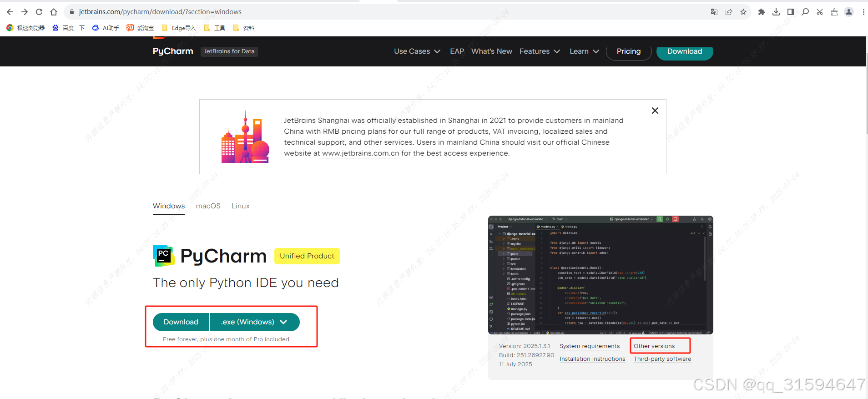Reload the current browser page
Screen dimensions: 868x399
(x=39, y=12)
